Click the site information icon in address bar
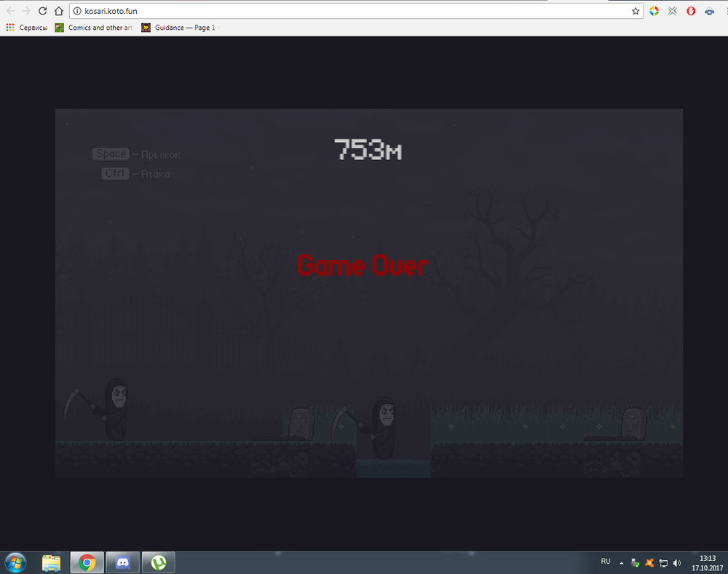The height and width of the screenshot is (574, 728). coord(77,11)
